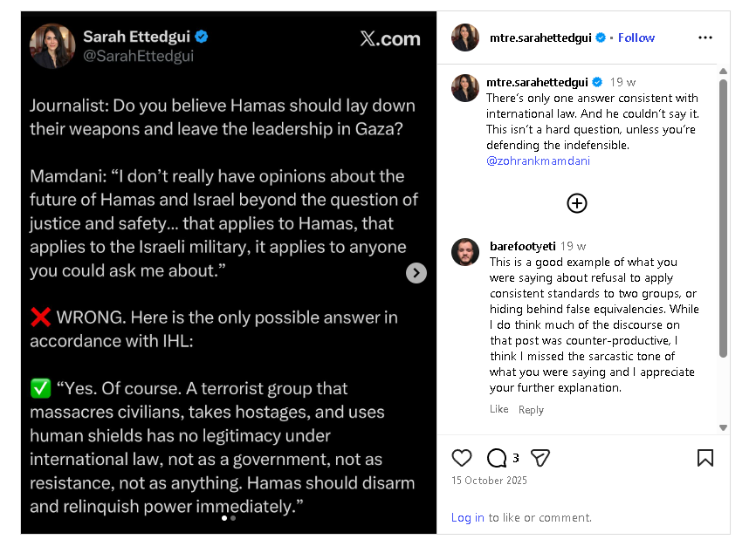This screenshot has height=553, width=756.
Task: Like barefootyeti's comment
Action: point(499,409)
